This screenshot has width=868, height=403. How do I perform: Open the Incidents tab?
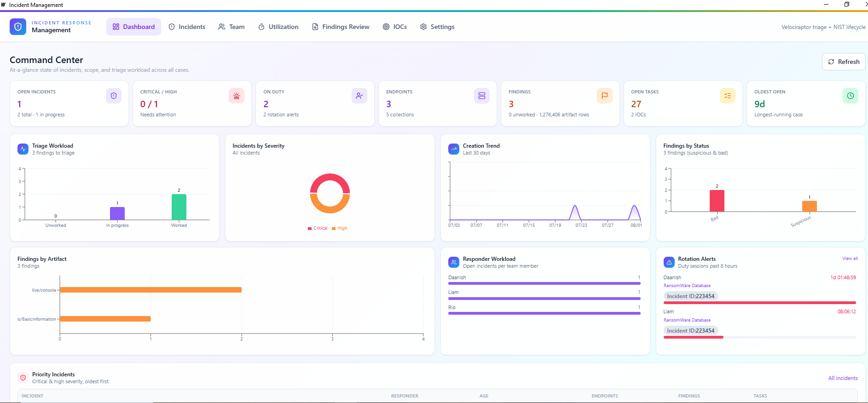187,27
